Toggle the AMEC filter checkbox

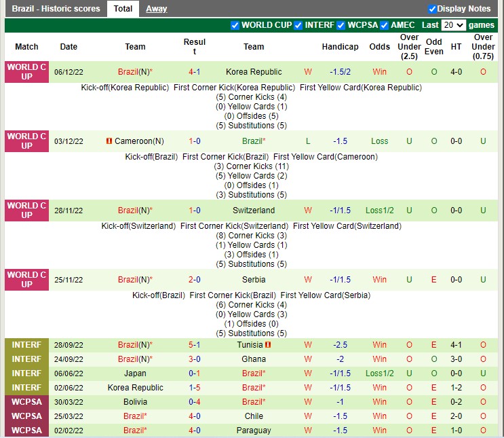385,25
